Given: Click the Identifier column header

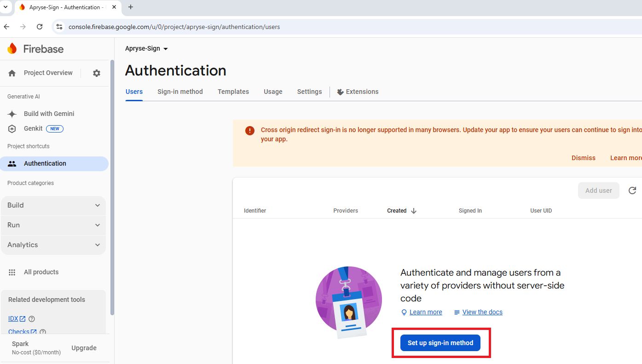Looking at the screenshot, I should tap(255, 211).
